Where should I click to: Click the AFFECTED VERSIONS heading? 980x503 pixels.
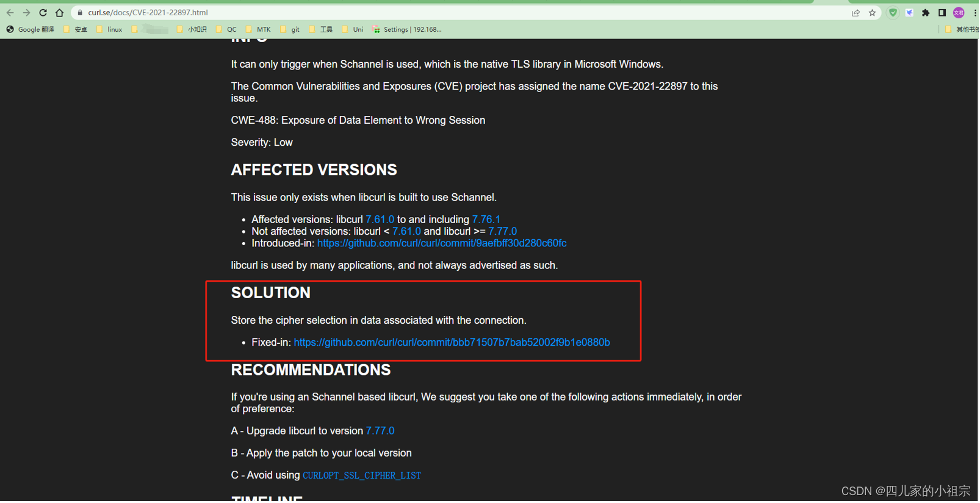(314, 170)
